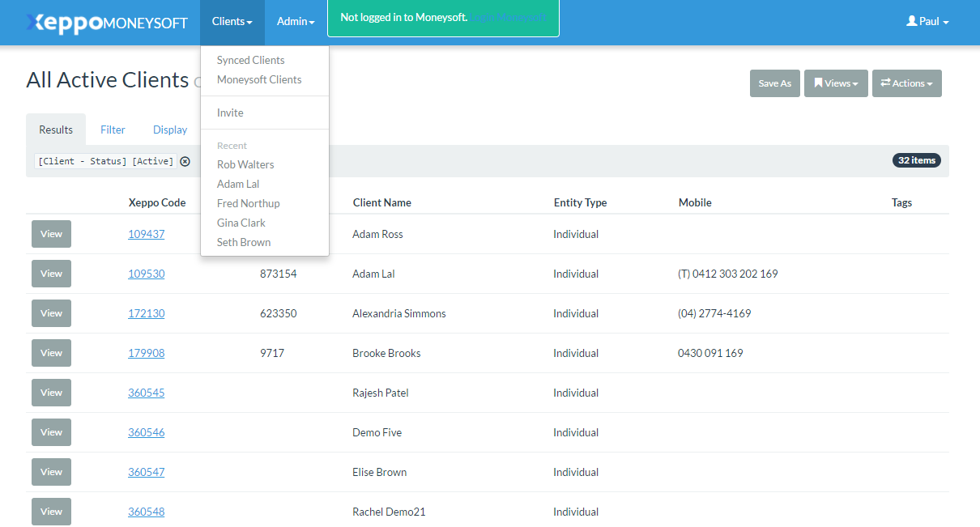Expand the Views dropdown button
The width and height of the screenshot is (980, 527).
tap(836, 83)
